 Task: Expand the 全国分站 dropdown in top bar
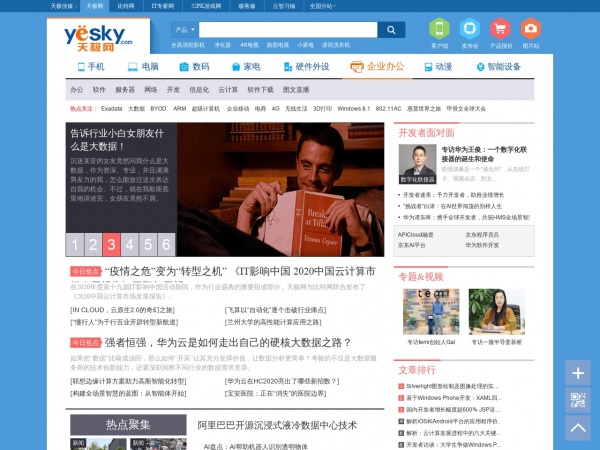pyautogui.click(x=323, y=6)
